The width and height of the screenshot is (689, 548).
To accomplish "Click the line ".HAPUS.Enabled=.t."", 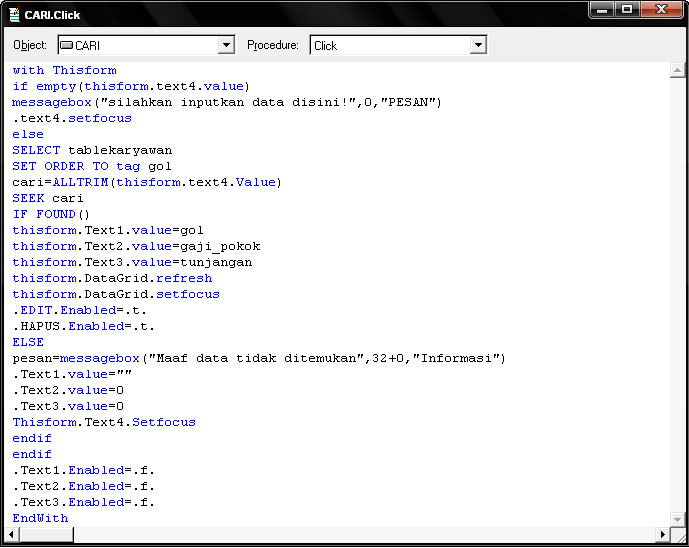I will (83, 326).
